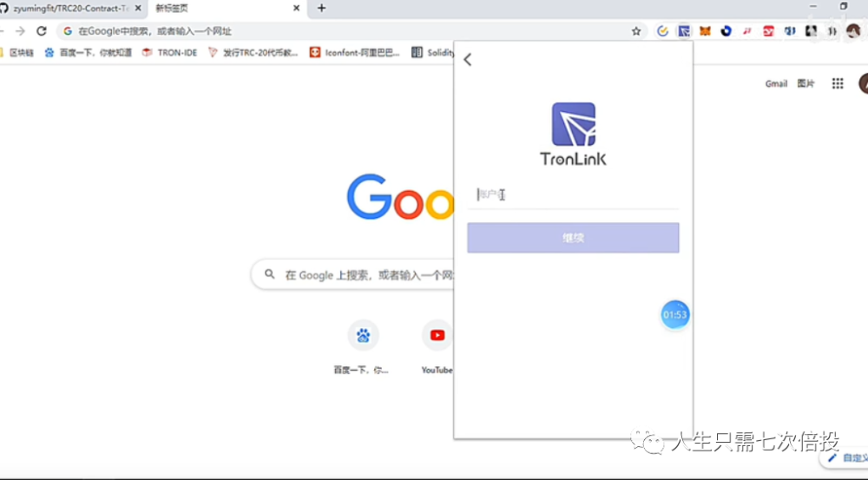Open the Solidity bookmark
The width and height of the screenshot is (868, 480).
pos(433,53)
